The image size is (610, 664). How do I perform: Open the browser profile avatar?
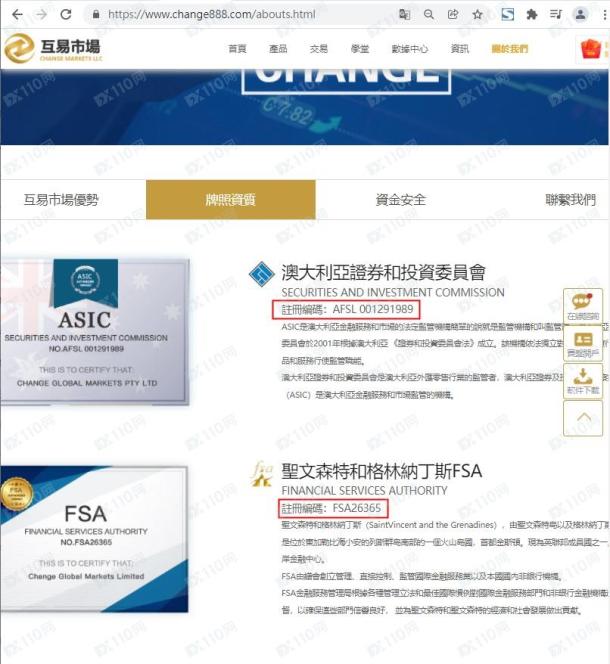(x=580, y=14)
